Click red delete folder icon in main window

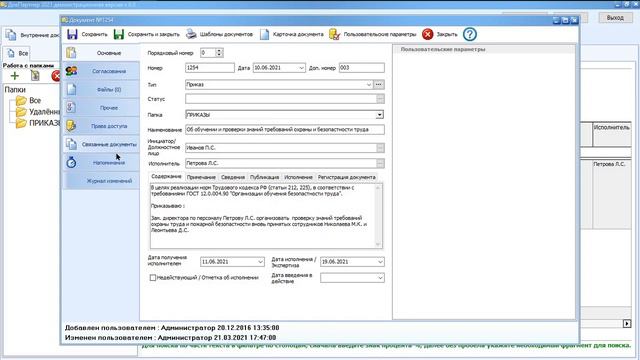[x=56, y=76]
